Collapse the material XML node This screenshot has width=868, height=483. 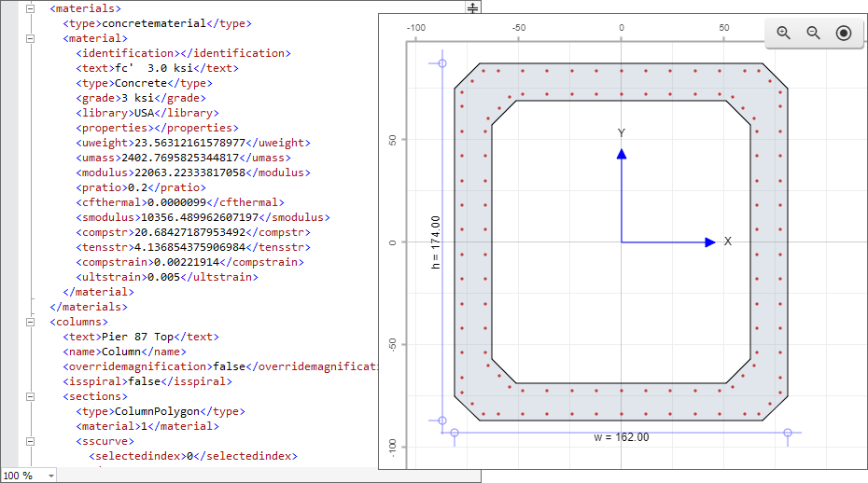pyautogui.click(x=31, y=39)
